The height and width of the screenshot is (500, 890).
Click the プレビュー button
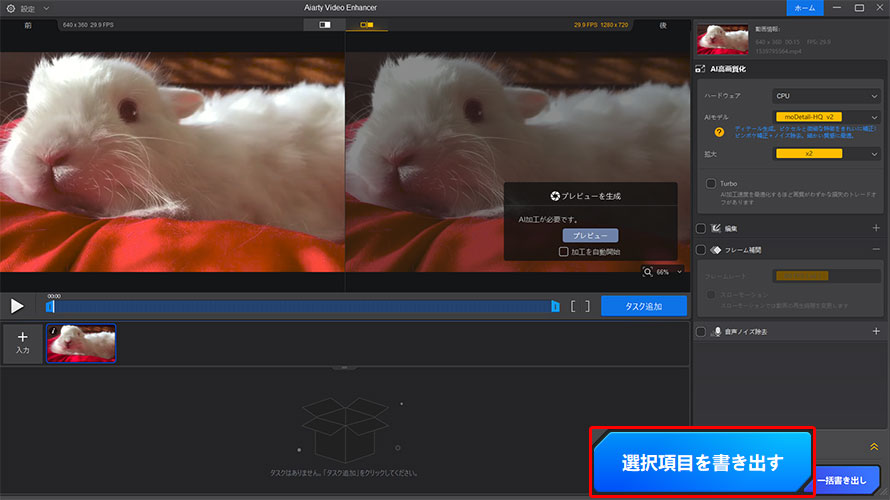click(x=590, y=236)
